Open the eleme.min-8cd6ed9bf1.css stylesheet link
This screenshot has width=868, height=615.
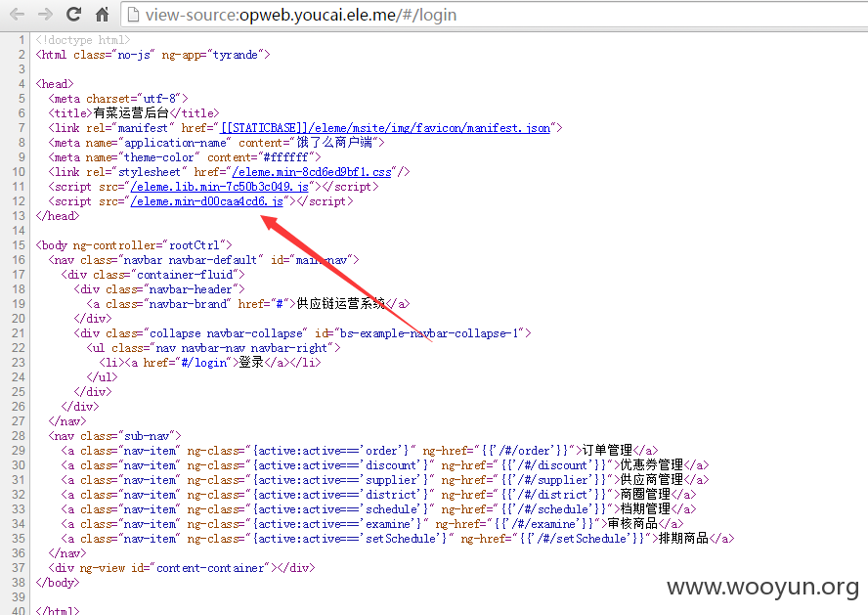click(312, 172)
